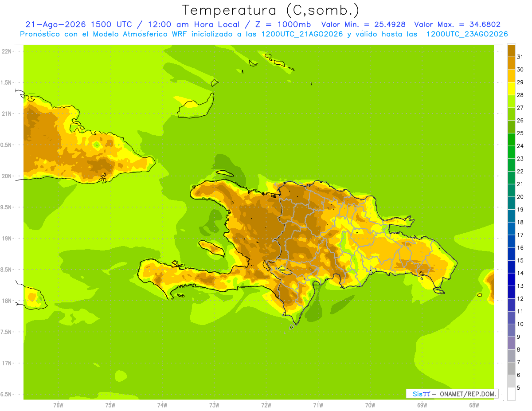Click the '12' label on the color scale
This screenshot has width=532, height=411.
tap(520, 298)
